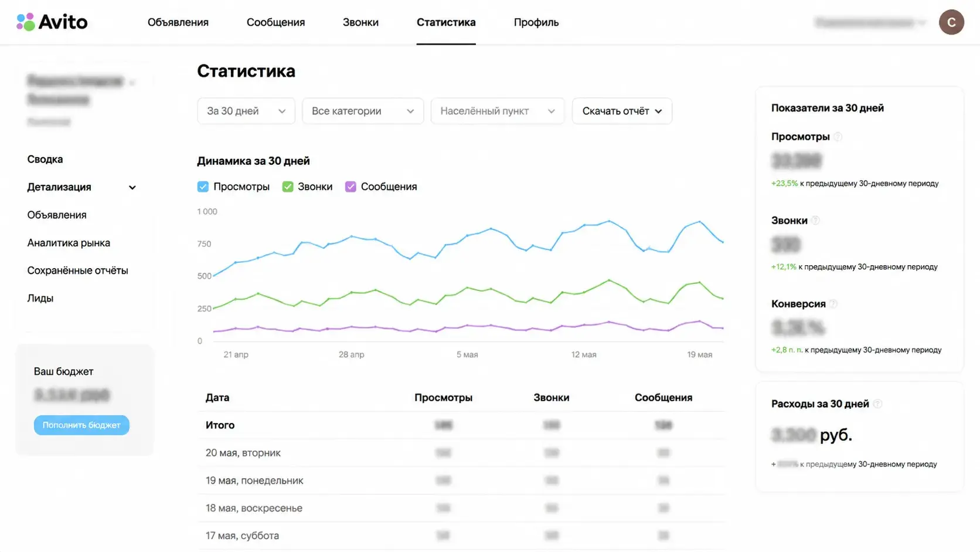Open the Avito logo home link
This screenshot has height=552, width=980.
point(52,22)
